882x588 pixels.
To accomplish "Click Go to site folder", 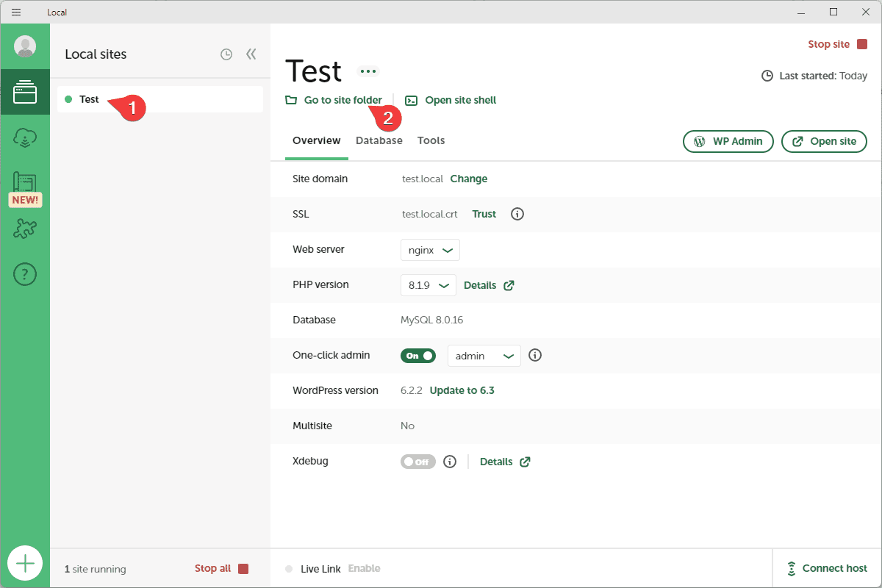I will 334,100.
